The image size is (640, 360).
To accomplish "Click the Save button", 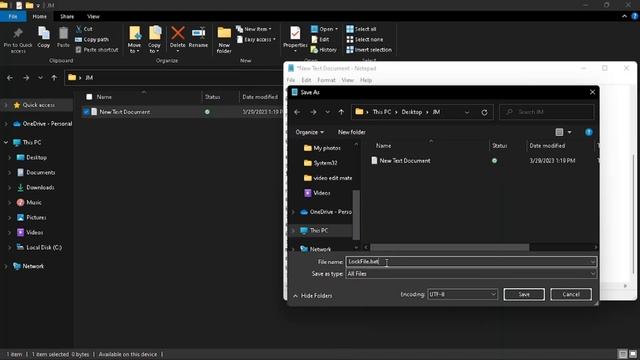I will [524, 294].
